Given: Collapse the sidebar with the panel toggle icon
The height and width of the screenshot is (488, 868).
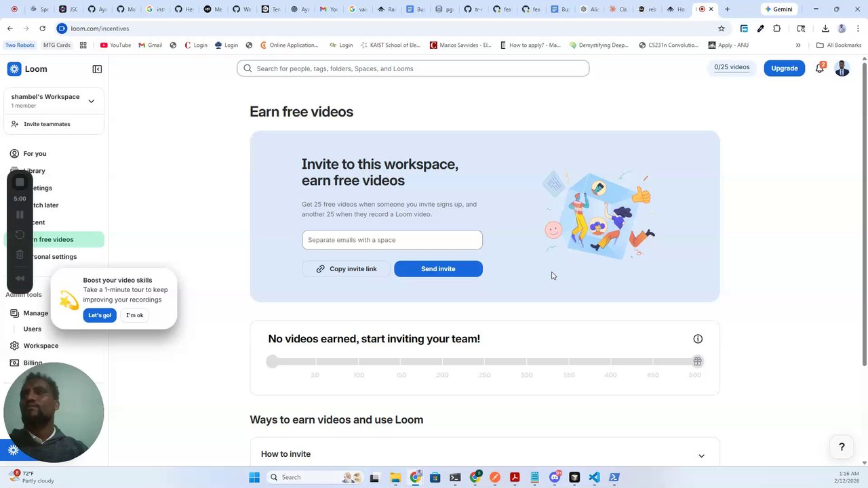Looking at the screenshot, I should coord(97,69).
